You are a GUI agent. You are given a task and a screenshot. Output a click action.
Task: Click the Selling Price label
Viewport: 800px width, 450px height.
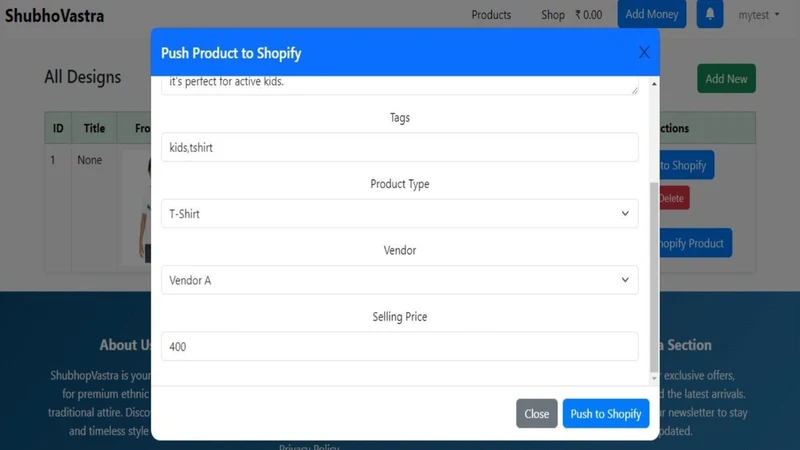[x=399, y=316]
